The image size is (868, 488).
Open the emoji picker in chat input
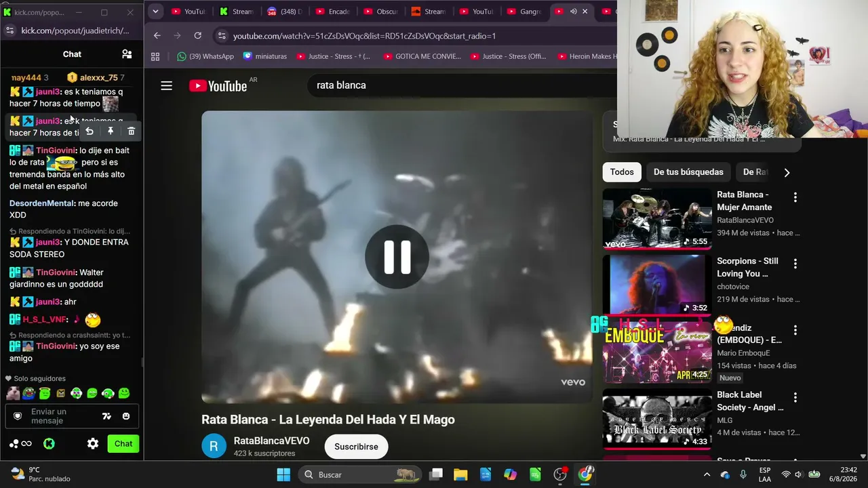pos(126,416)
